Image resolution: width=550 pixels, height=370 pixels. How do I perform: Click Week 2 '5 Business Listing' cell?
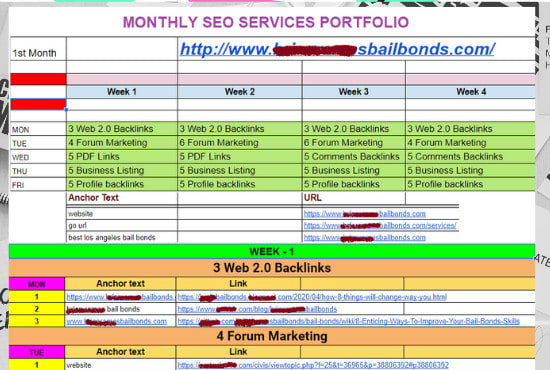click(x=240, y=170)
